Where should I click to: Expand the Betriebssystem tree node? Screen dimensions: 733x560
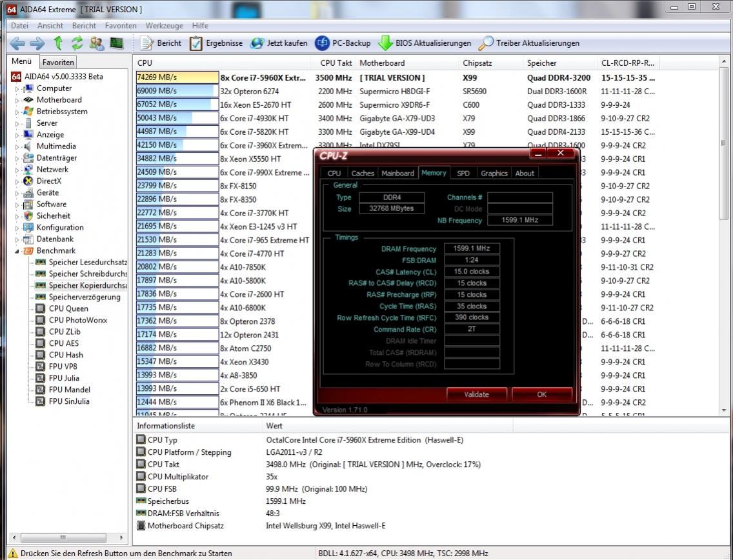17,112
